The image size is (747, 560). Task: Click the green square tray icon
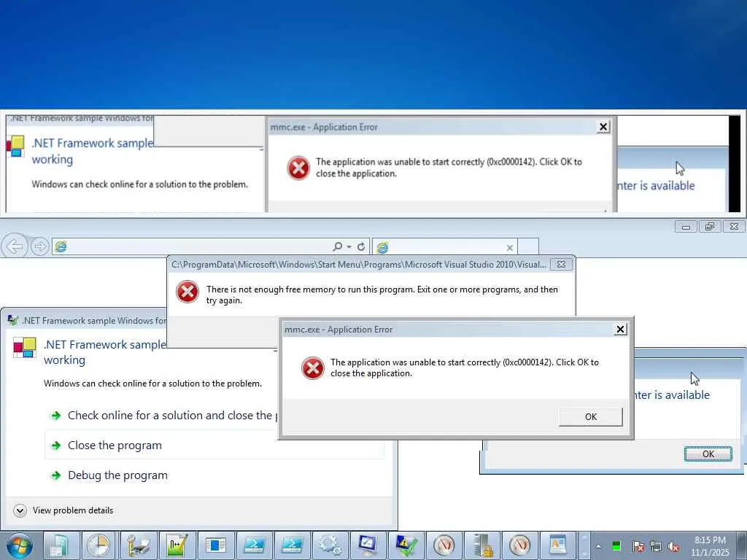[616, 545]
